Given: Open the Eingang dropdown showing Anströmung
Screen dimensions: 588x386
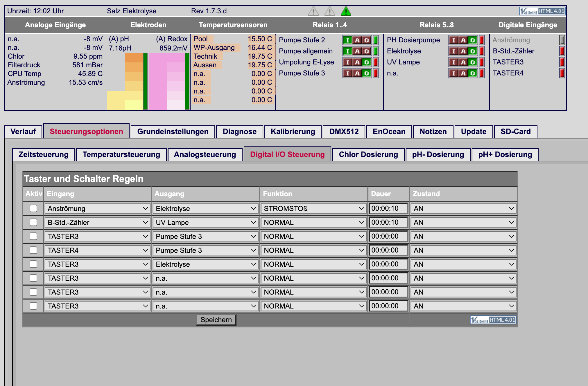Looking at the screenshot, I should 97,209.
